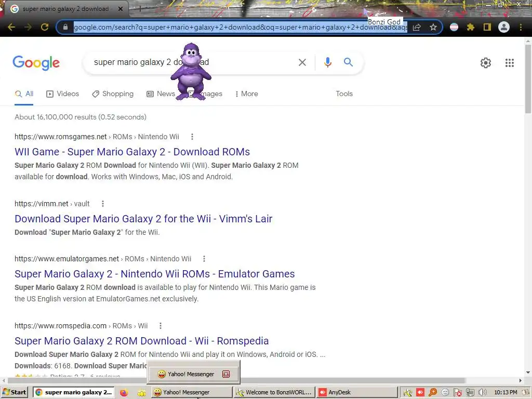Click the security alert flag tray icon

(x=457, y=393)
